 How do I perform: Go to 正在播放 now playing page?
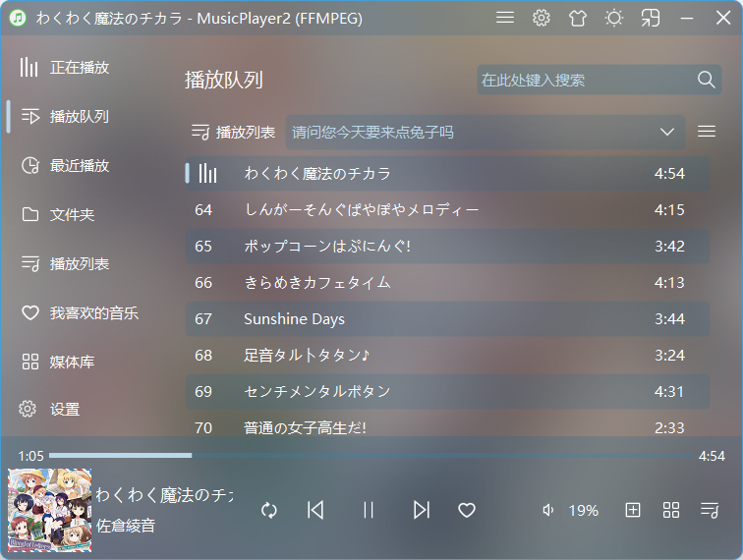[80, 67]
